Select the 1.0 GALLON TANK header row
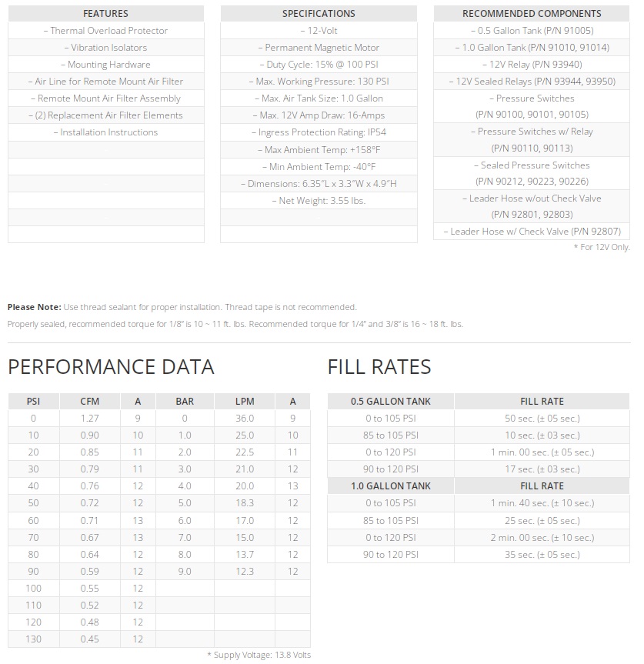The image size is (644, 664). 391,486
